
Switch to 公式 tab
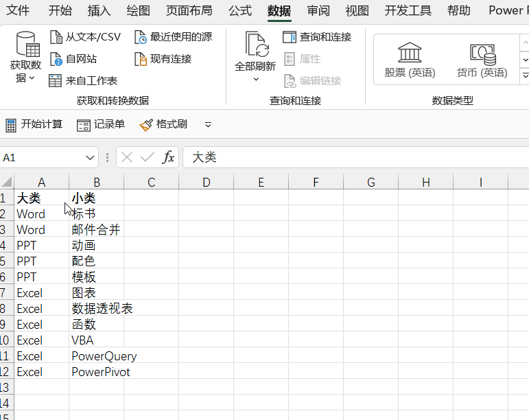click(x=240, y=10)
